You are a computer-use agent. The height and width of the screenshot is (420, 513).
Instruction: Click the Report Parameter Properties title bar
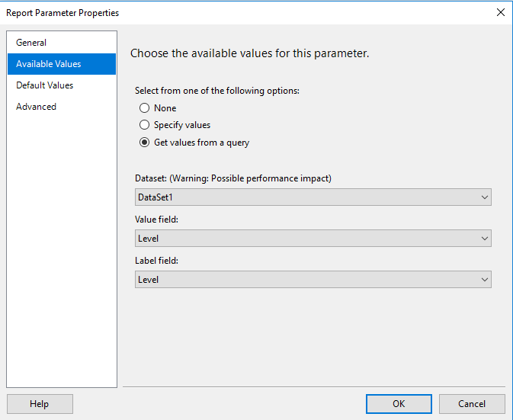[x=229, y=12]
